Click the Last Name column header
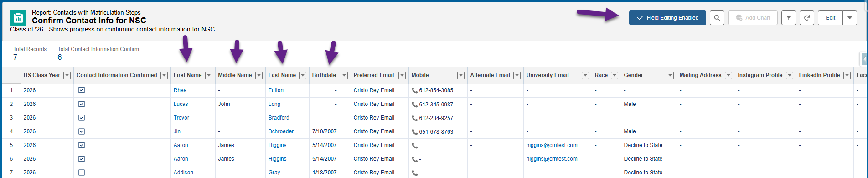This screenshot has height=178, width=868. coord(282,75)
